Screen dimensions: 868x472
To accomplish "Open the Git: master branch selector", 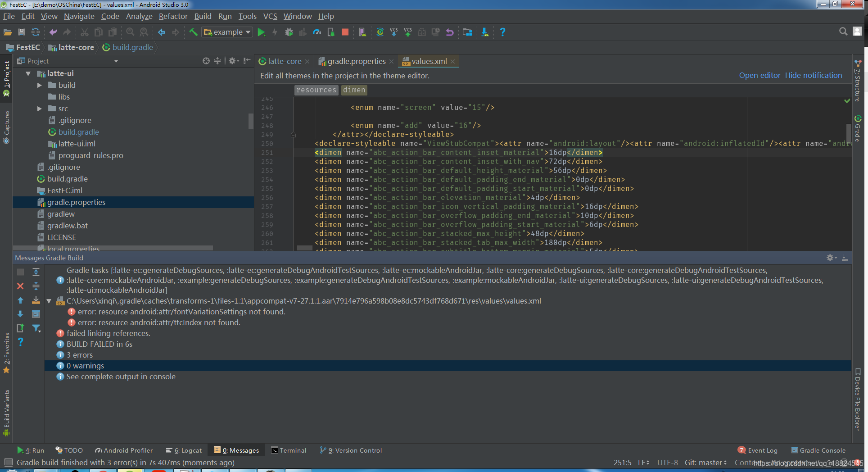I will pos(705,463).
